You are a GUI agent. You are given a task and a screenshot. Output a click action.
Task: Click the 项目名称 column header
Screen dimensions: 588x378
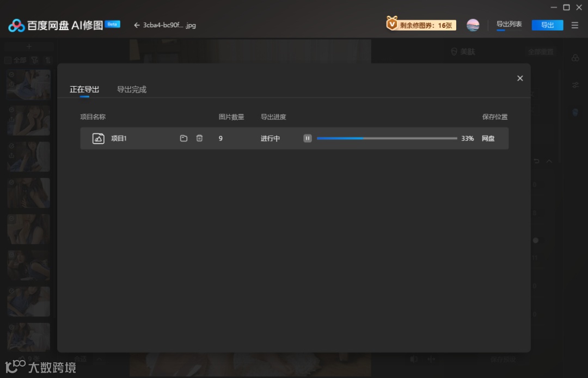tap(93, 117)
